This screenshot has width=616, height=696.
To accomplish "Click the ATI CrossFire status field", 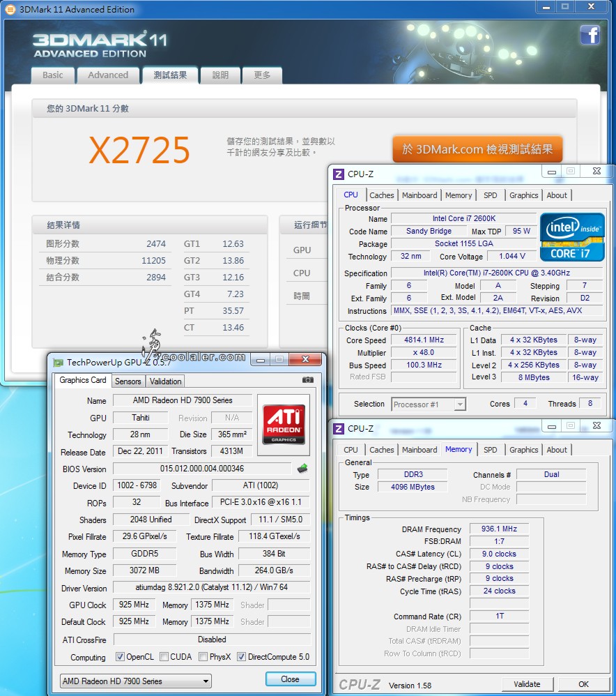I will [212, 640].
